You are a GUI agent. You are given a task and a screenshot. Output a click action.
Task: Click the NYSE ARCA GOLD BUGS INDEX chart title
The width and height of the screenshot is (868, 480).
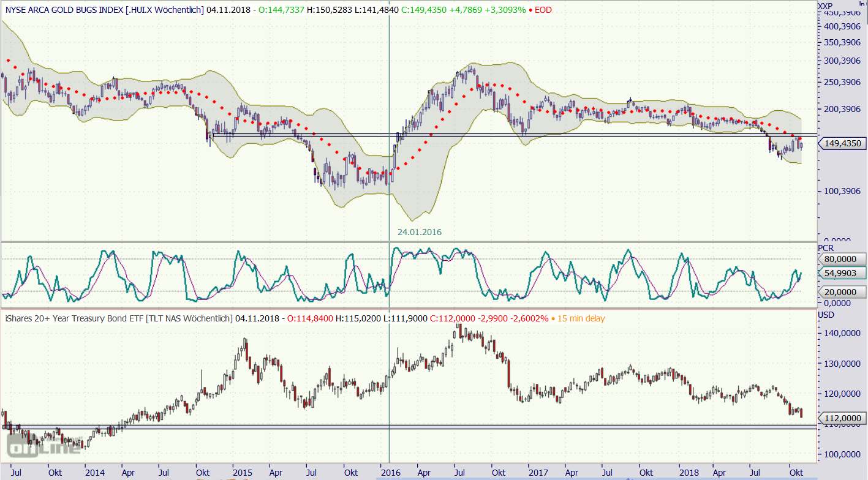pyautogui.click(x=105, y=9)
